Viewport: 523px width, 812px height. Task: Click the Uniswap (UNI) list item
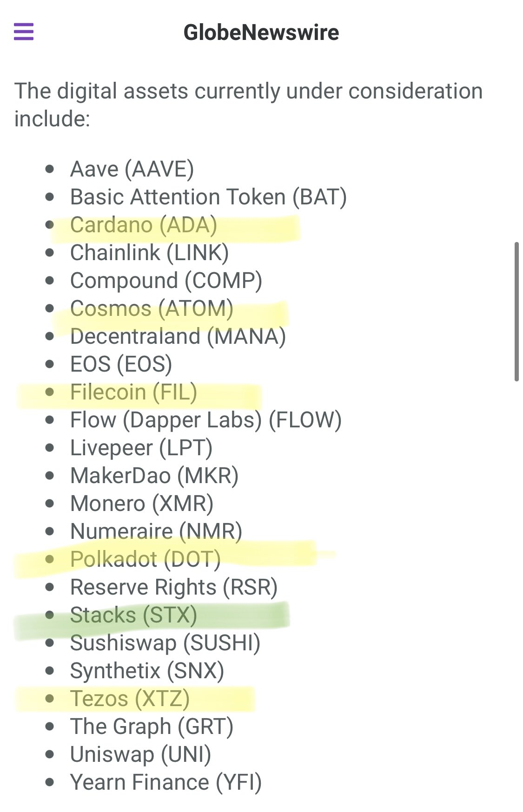(140, 754)
